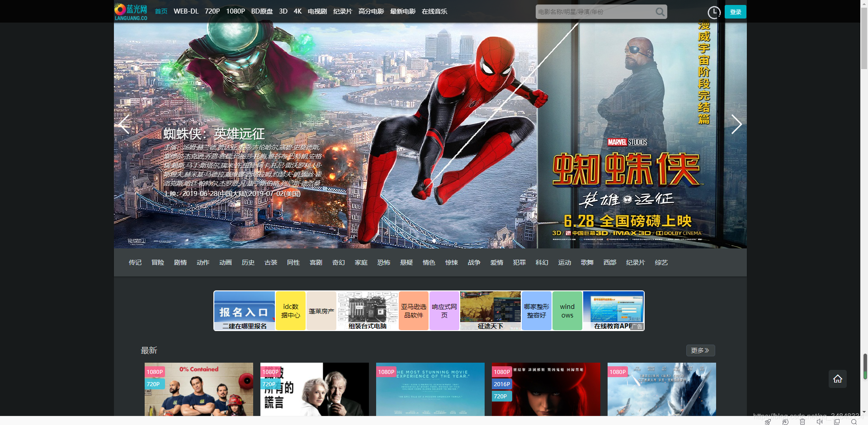Select the 喜剧 genre link
868x425 pixels.
316,262
